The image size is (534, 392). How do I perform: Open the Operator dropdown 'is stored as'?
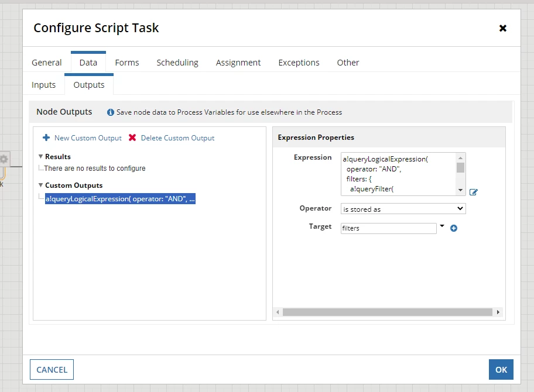[403, 209]
